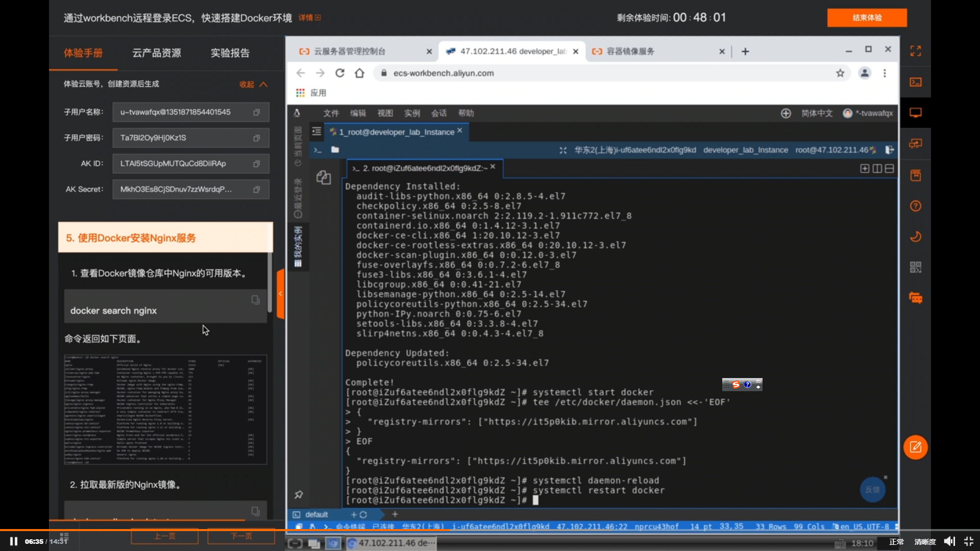The image size is (980, 551).
Task: Open the help question mark icon
Action: pos(916,206)
